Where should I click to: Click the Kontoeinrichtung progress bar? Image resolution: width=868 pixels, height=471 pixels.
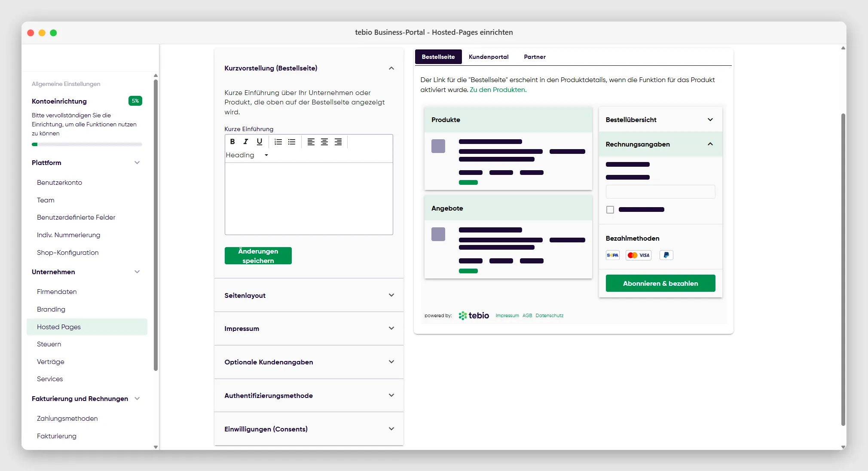pyautogui.click(x=87, y=144)
